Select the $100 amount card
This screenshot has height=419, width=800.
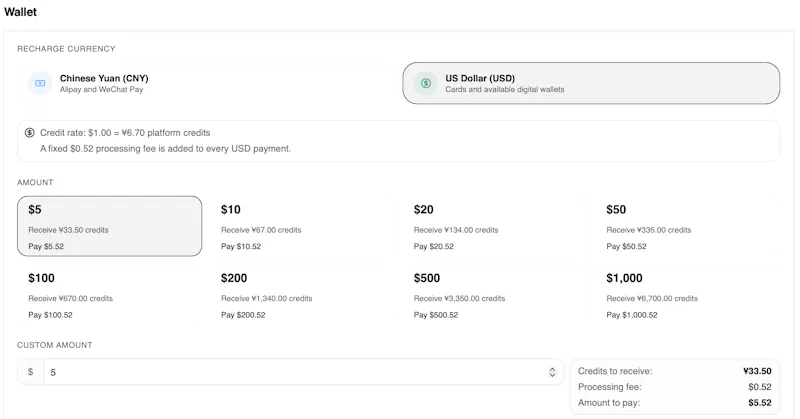[110, 295]
